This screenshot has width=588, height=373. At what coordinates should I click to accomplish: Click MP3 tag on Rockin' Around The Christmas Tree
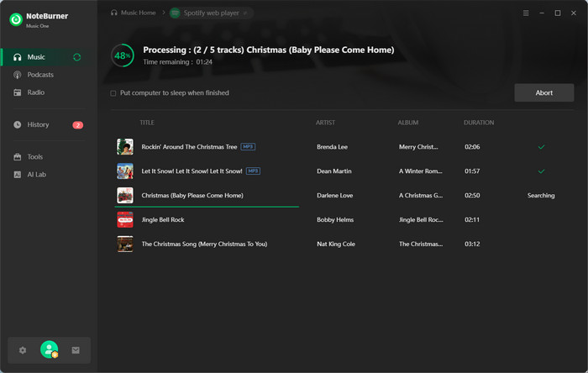(x=248, y=146)
